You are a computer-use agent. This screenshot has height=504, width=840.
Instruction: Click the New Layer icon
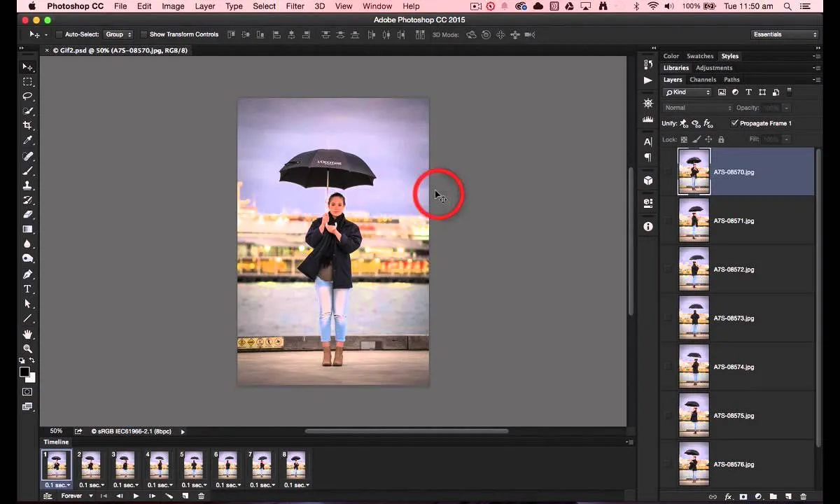(788, 497)
